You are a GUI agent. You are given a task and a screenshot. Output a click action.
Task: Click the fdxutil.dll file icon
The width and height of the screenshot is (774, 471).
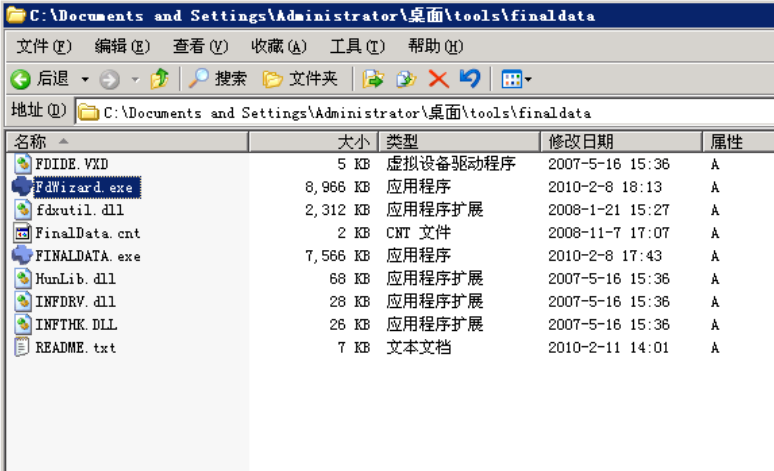(x=22, y=210)
